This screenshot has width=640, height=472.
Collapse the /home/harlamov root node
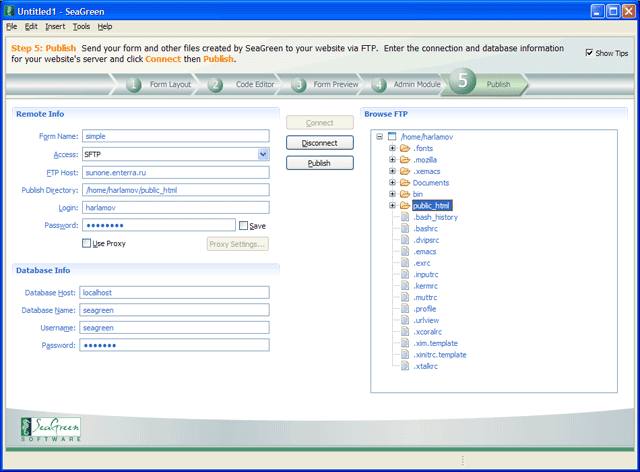380,137
